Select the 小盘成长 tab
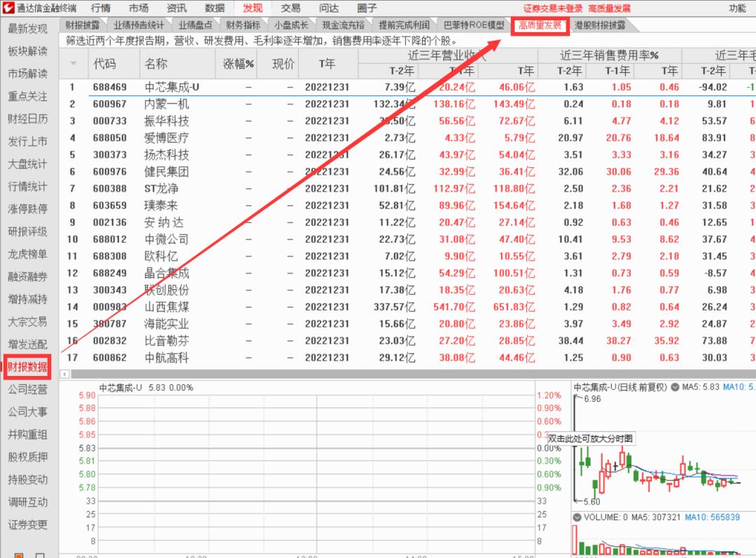The width and height of the screenshot is (756, 558). pyautogui.click(x=290, y=25)
